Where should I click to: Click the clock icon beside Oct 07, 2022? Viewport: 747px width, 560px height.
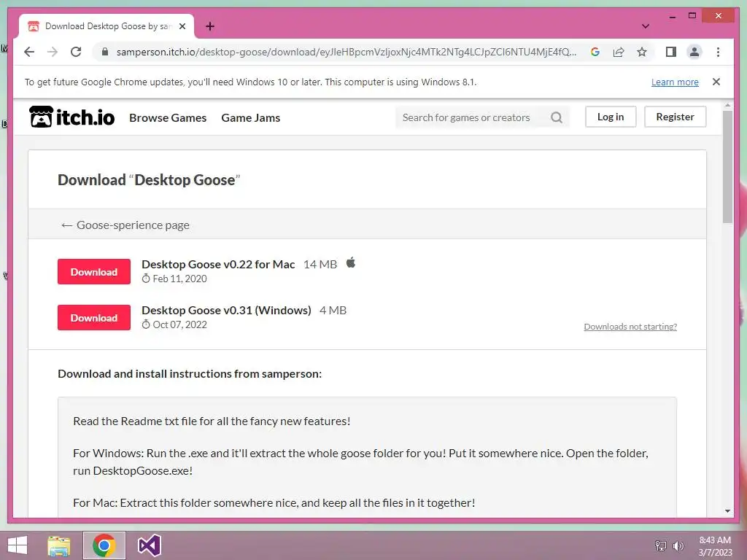pos(146,324)
